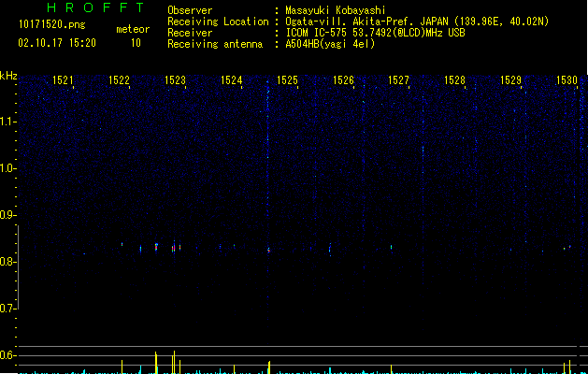Click the tallest yellow power peak near 1523
588x374 pixels.
174,362
